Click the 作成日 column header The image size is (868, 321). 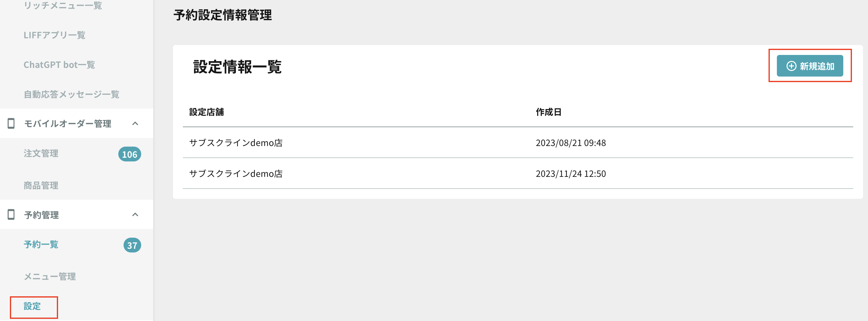549,112
